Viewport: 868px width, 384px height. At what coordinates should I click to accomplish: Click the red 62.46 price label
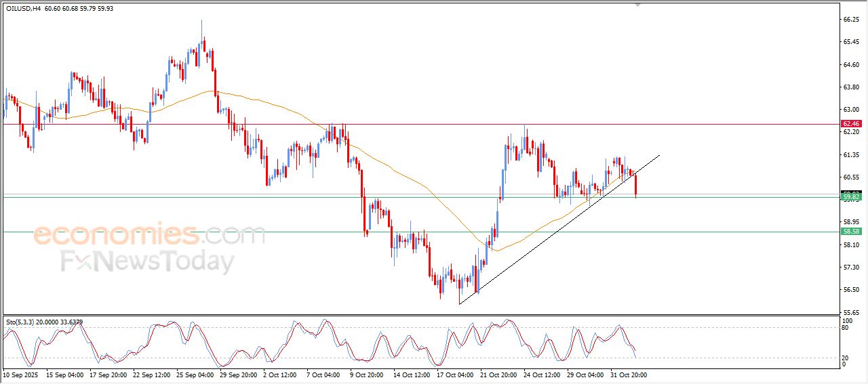tap(850, 124)
